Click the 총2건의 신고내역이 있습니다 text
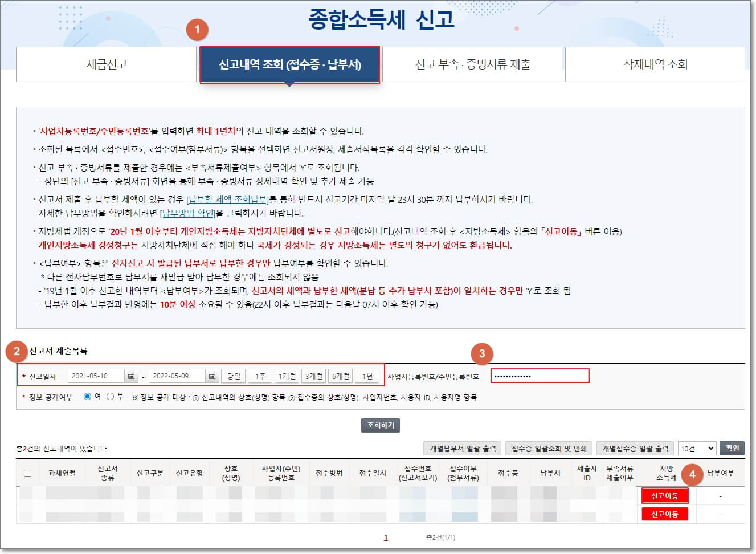This screenshot has height=554, width=756. [62, 449]
